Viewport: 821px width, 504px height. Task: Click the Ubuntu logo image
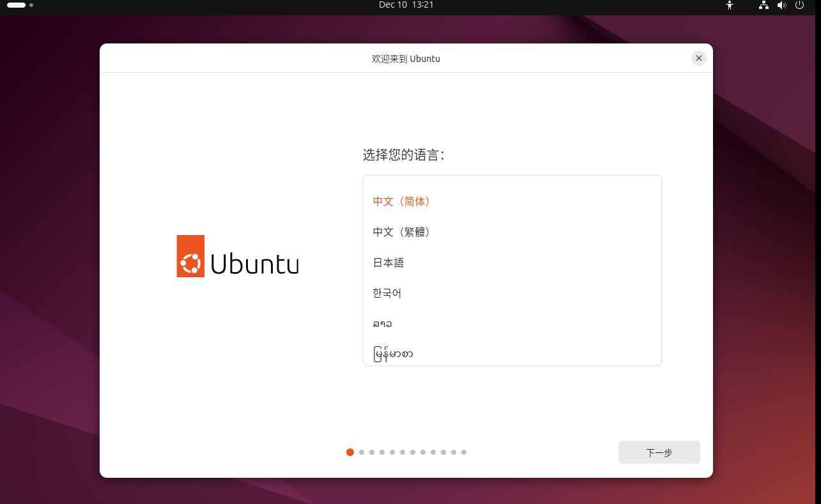pos(238,256)
